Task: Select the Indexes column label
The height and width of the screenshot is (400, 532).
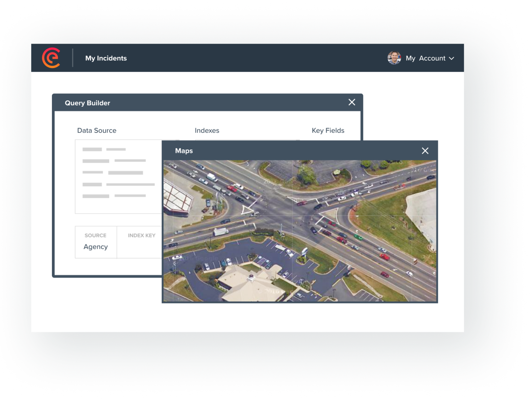Action: click(207, 130)
